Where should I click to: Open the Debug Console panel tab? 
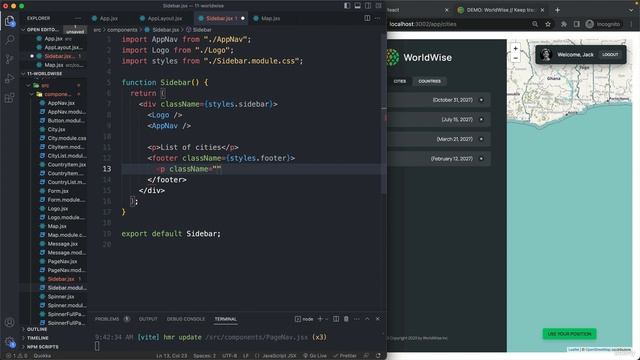click(x=186, y=319)
